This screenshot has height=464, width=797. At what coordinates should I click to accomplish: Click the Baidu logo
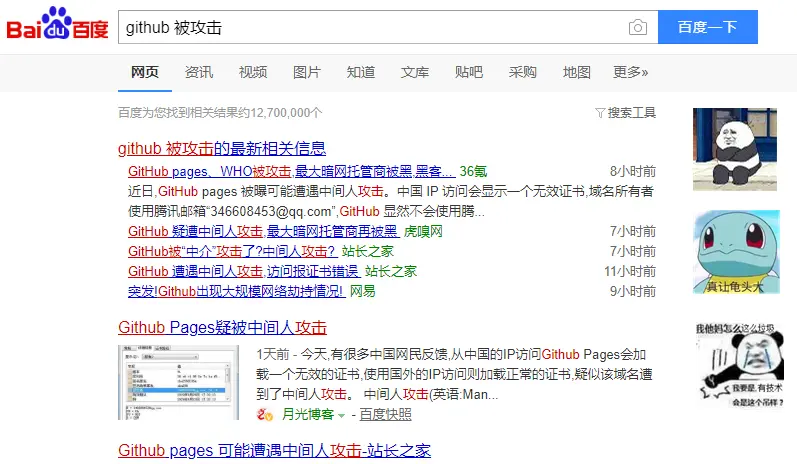coord(57,24)
